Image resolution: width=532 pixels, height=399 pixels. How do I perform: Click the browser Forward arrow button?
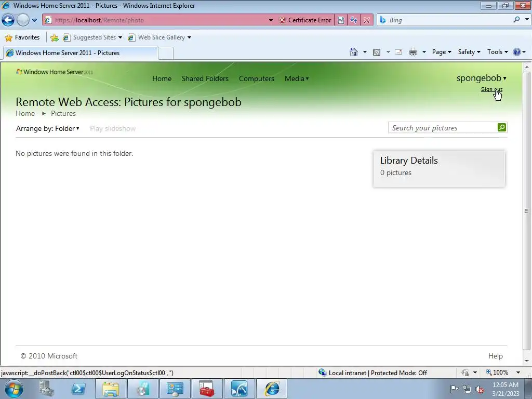click(x=23, y=20)
